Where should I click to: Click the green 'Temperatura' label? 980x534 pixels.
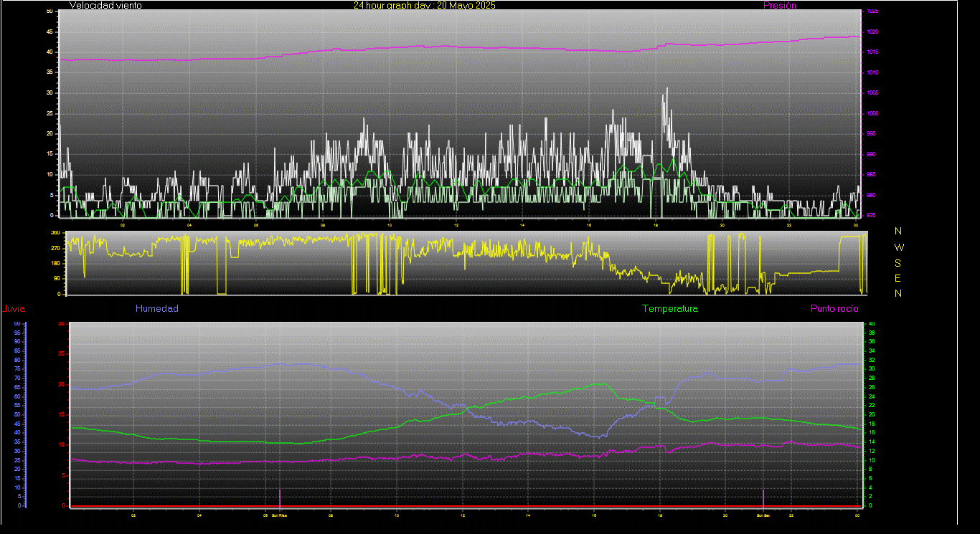click(x=670, y=308)
